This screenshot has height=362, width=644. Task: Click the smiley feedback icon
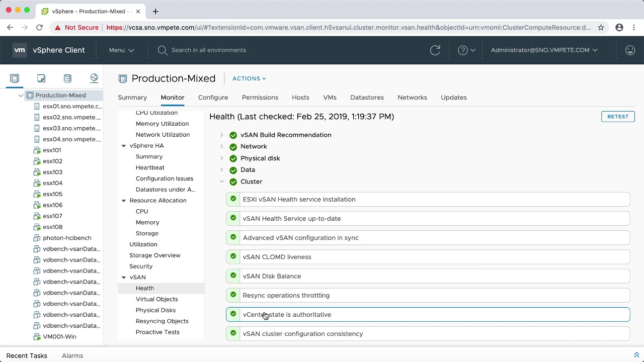click(630, 50)
